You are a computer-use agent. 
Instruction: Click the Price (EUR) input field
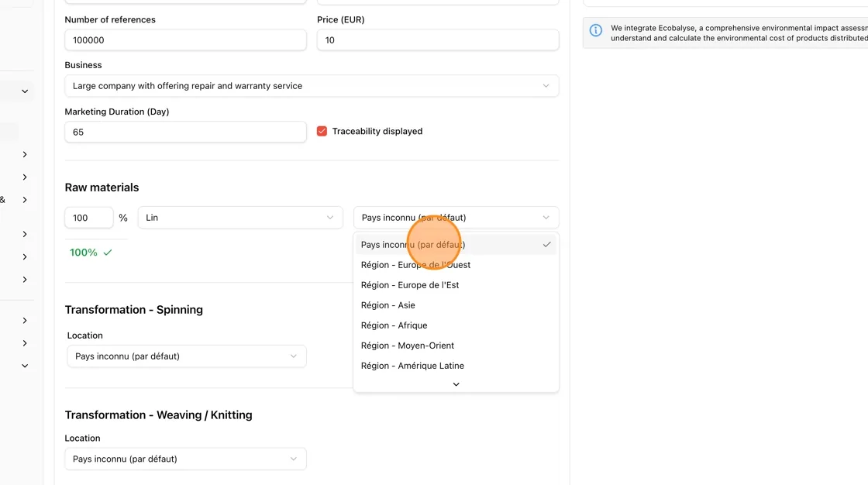click(438, 40)
